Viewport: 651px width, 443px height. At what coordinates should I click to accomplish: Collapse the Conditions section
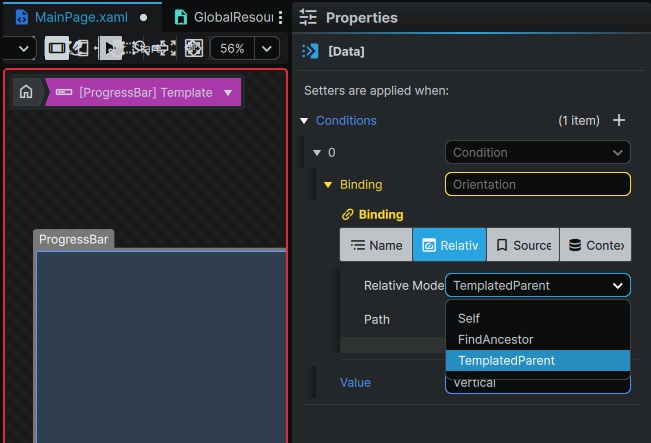coord(305,121)
